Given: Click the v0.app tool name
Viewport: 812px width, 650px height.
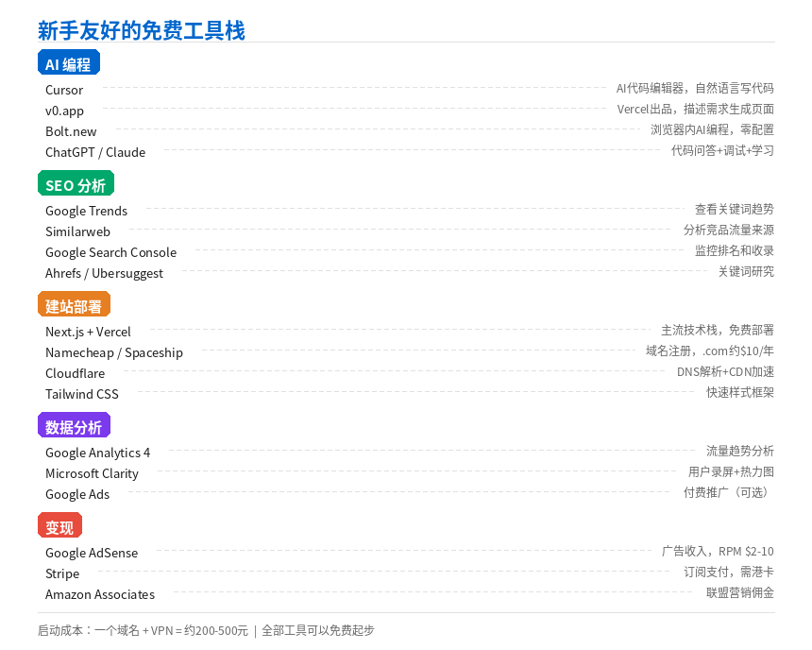Looking at the screenshot, I should pyautogui.click(x=65, y=111).
